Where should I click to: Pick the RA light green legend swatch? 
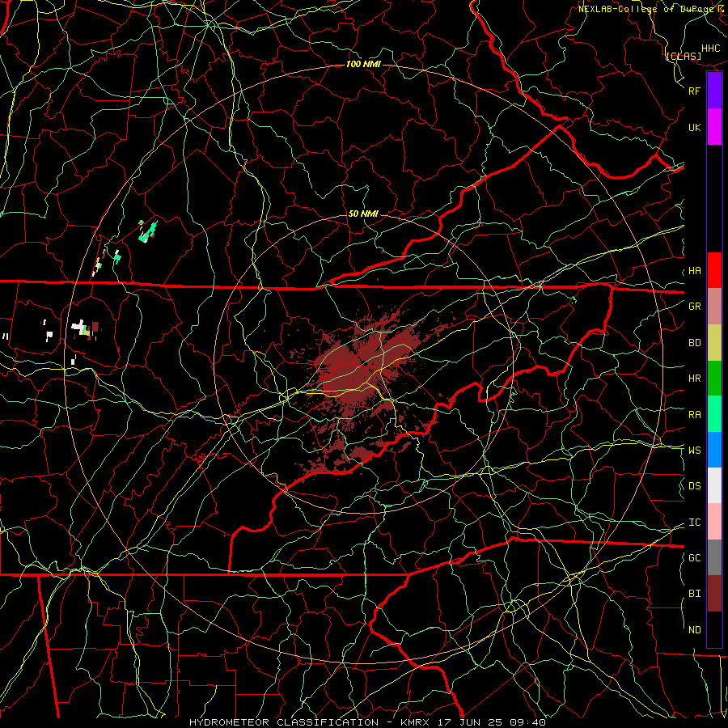(x=714, y=414)
